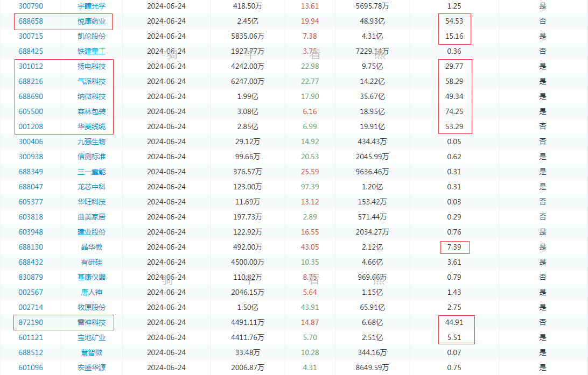588x375 pixels.
Task: Open stock code 688130 link
Action: (31, 247)
